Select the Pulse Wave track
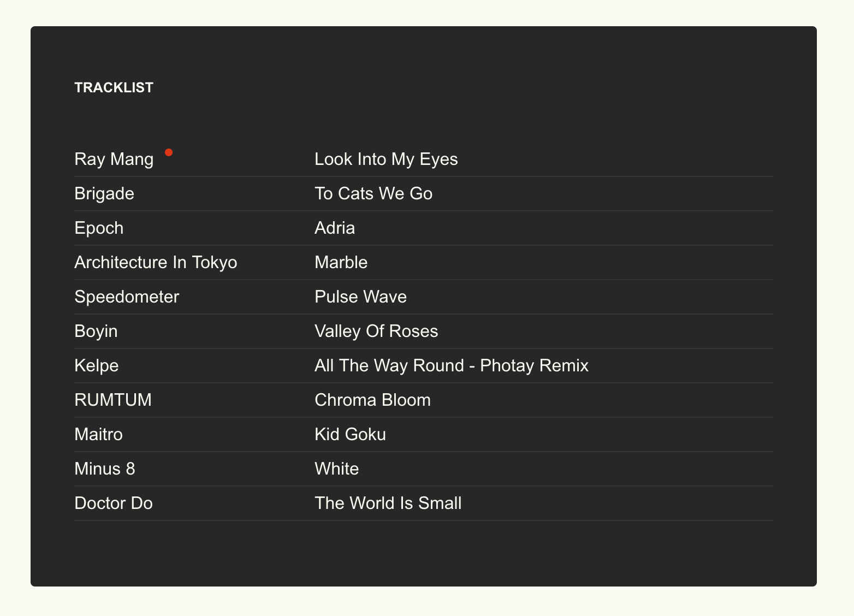The image size is (854, 616). click(361, 297)
